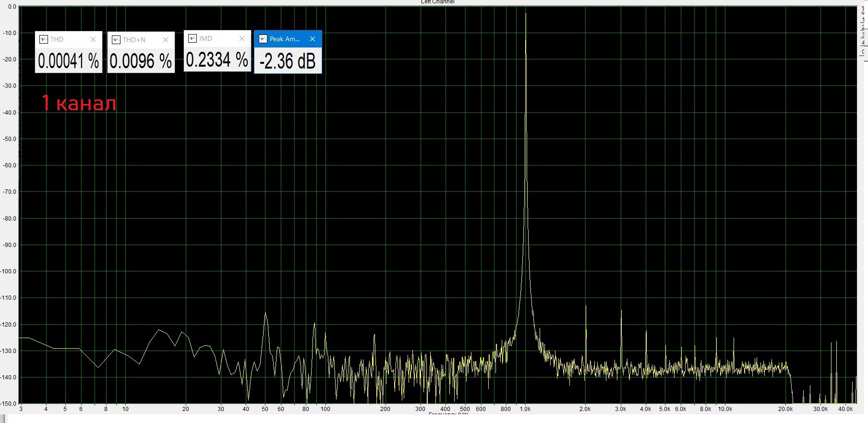Click the THD window graph icon
Viewport: 868px width, 423px height.
point(43,39)
